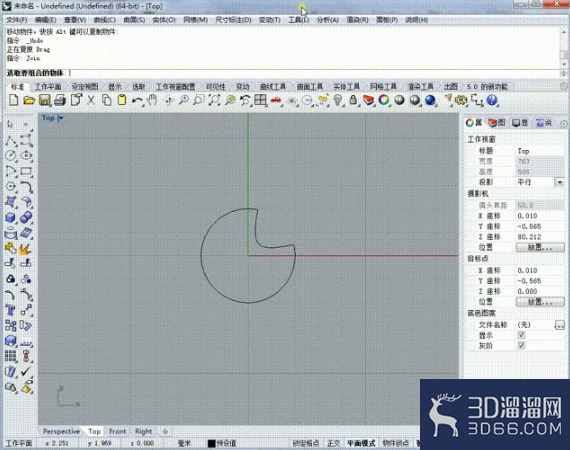
Task: Click the Zoom Extents icon
Action: click(x=214, y=100)
